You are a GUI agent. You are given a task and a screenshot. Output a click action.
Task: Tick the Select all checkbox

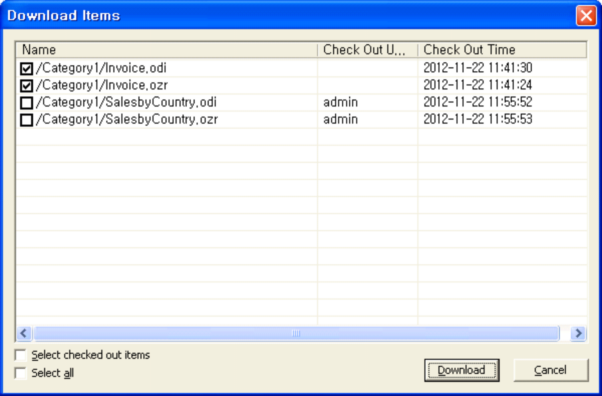pos(20,373)
